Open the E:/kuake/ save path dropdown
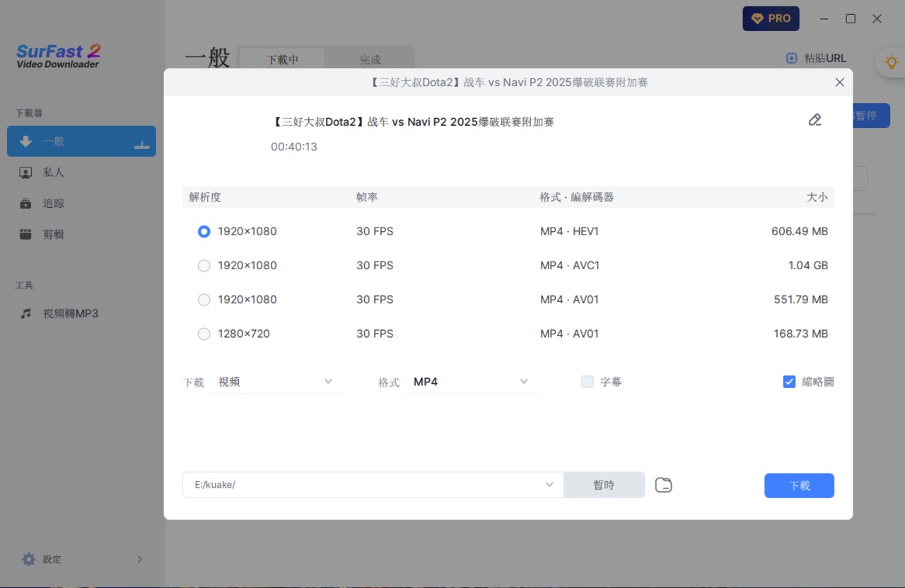The height and width of the screenshot is (588, 905). tap(549, 485)
